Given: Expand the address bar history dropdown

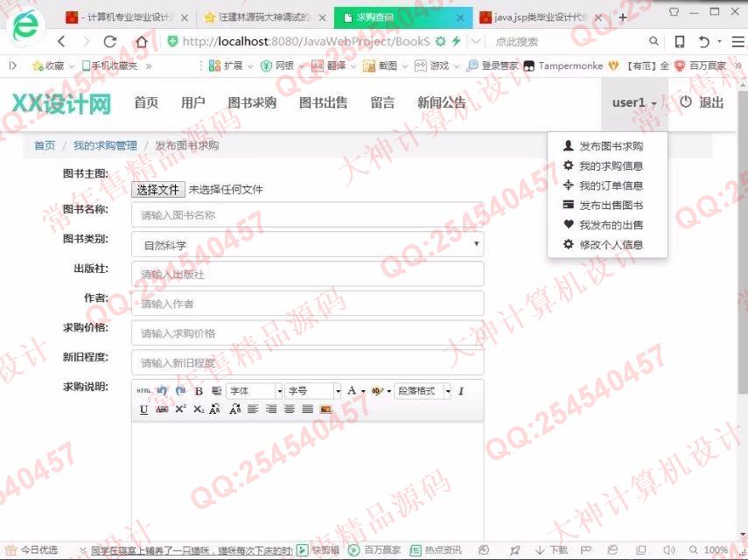Looking at the screenshot, I should (x=476, y=42).
